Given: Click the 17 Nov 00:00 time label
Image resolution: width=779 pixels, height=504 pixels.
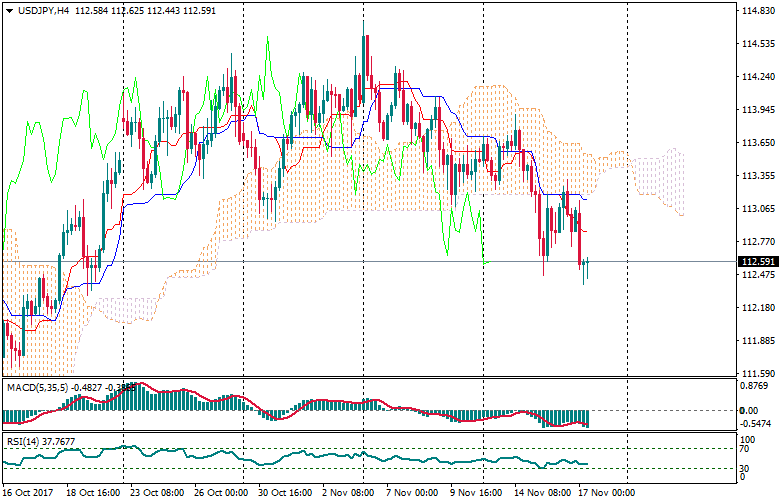Looking at the screenshot, I should pyautogui.click(x=605, y=494).
